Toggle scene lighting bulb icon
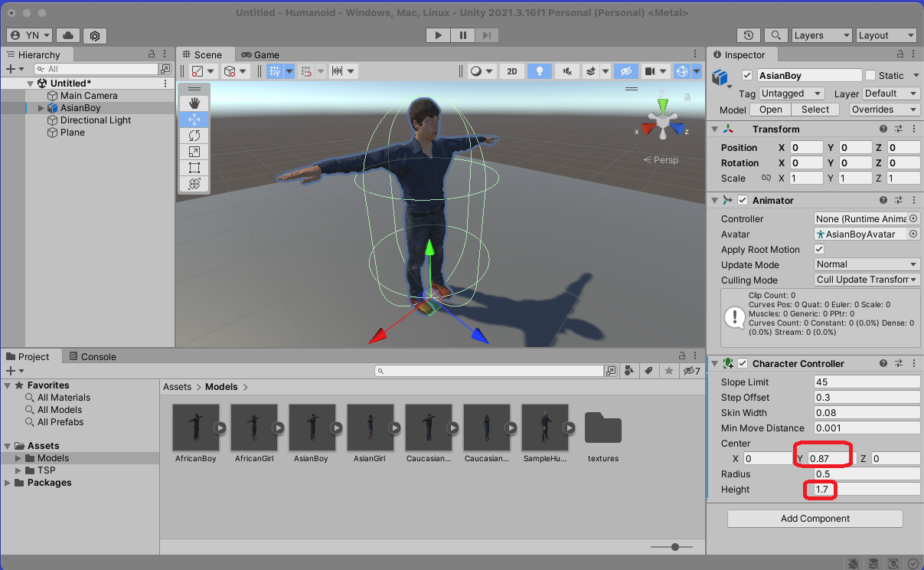924x570 pixels. pos(540,71)
